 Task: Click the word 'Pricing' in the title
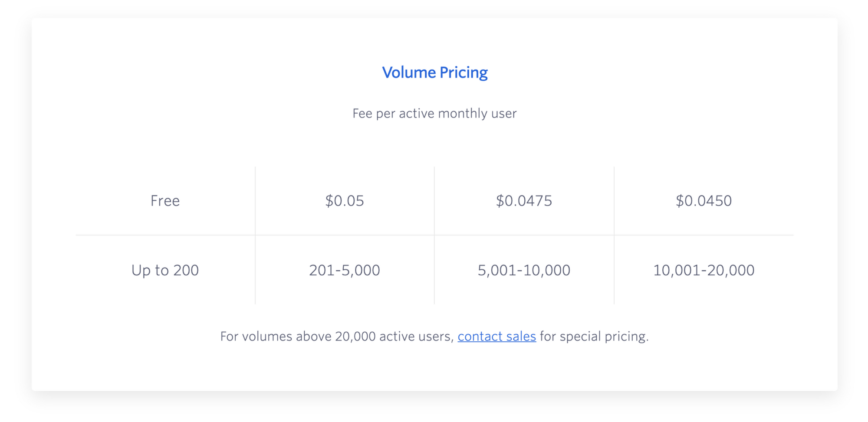(x=464, y=72)
